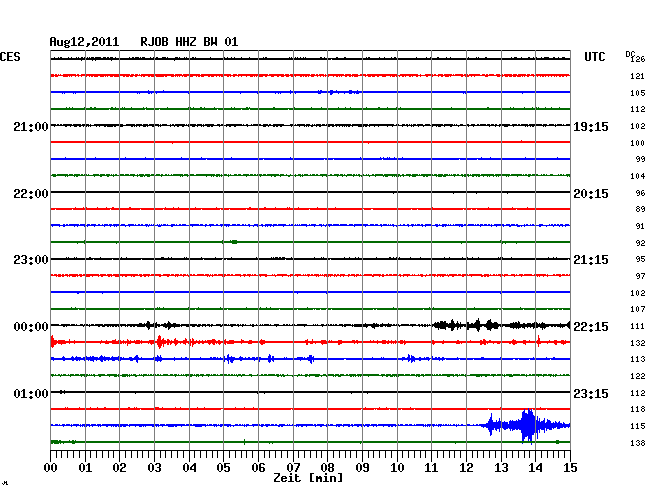Click the DC value "89"
Screen dimensions: 650x494
pyautogui.click(x=640, y=210)
